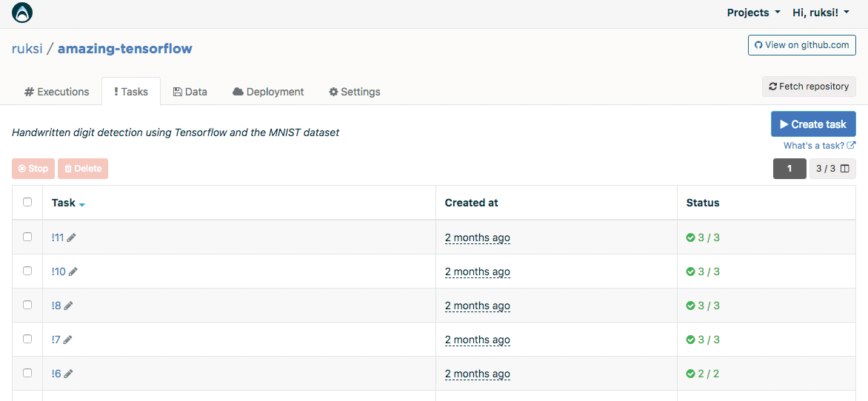Screen dimensions: 868x401
Task: Click pencil edit icon next to !11
Action: click(71, 237)
